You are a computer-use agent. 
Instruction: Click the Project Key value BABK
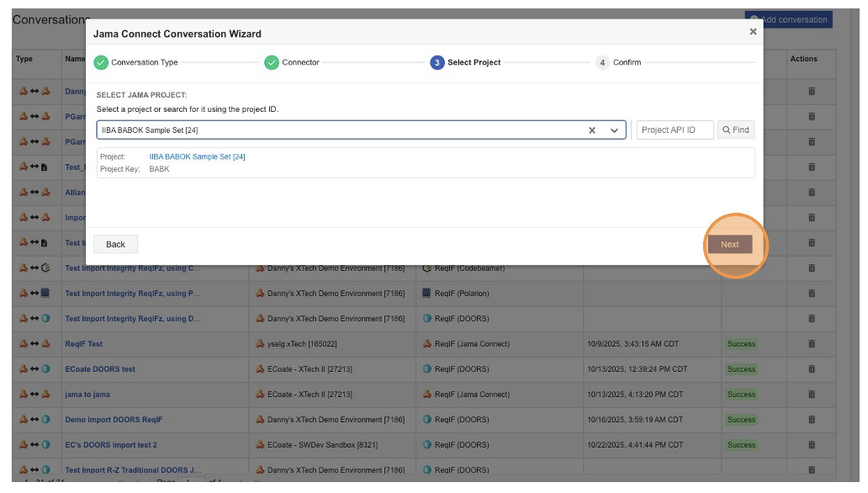coord(160,169)
